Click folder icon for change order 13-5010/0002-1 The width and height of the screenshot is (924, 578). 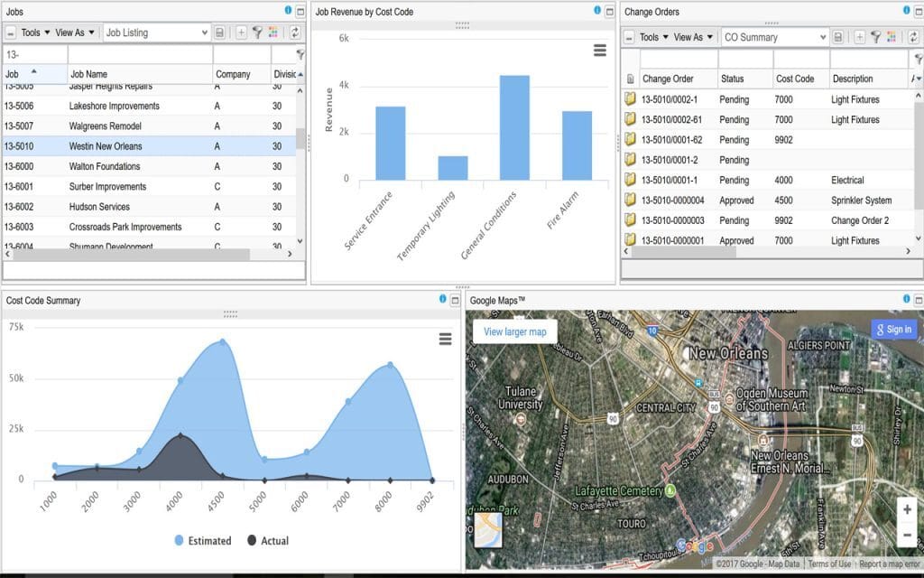(x=631, y=99)
